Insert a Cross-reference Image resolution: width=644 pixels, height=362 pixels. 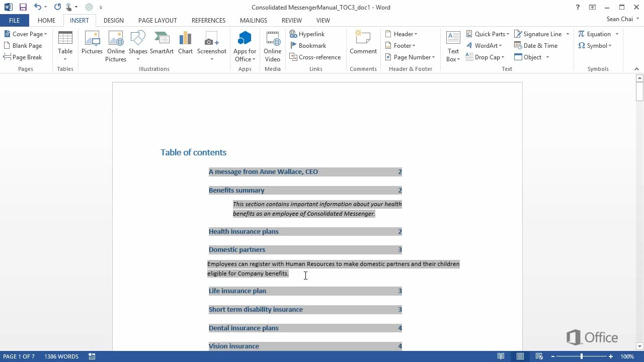(315, 57)
